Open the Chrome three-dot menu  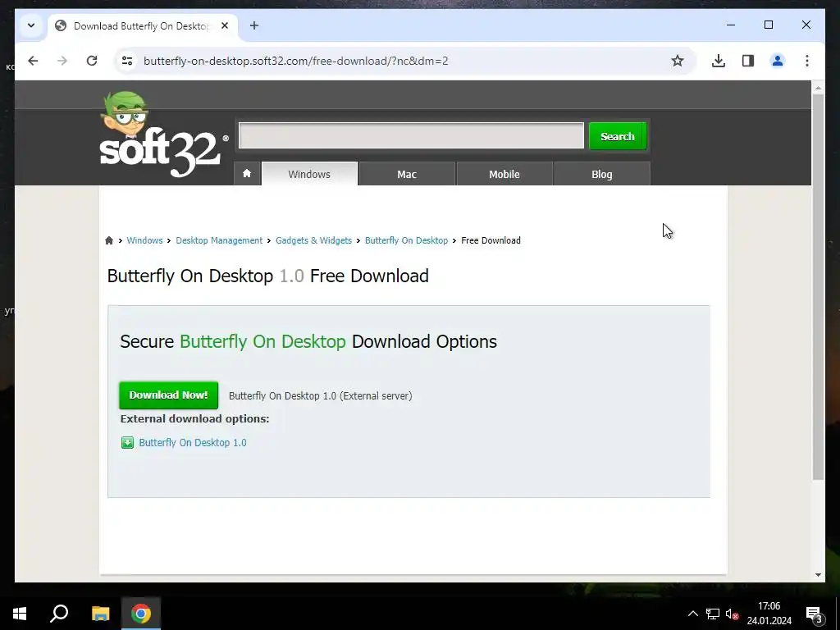coord(807,61)
